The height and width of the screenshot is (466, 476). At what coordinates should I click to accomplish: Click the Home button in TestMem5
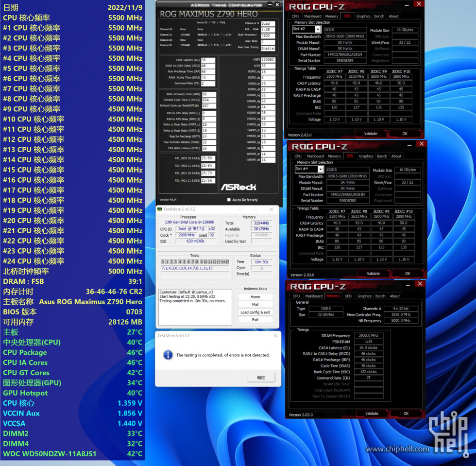(x=255, y=297)
